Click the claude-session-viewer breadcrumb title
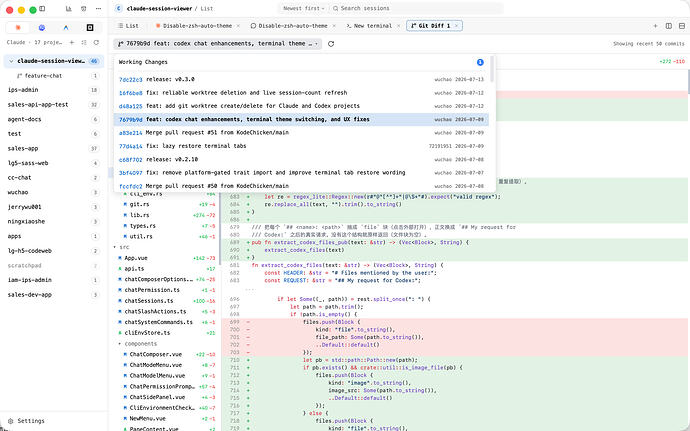 pos(159,8)
